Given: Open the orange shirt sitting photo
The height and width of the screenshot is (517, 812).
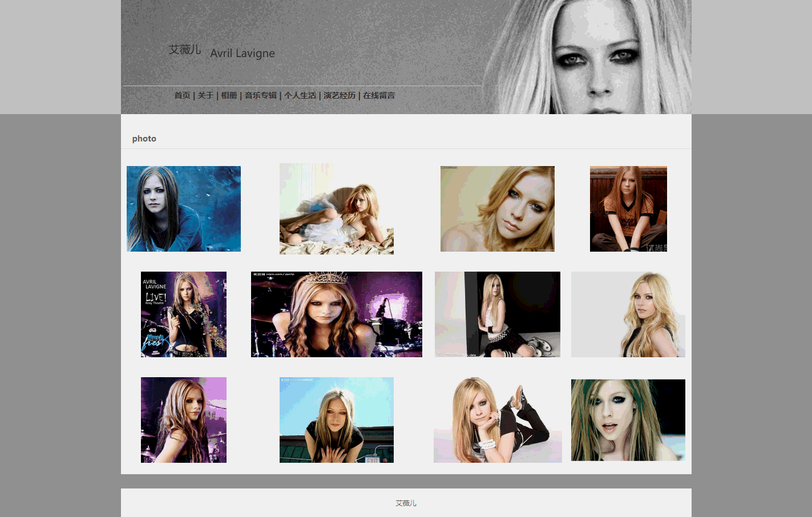Looking at the screenshot, I should 628,209.
